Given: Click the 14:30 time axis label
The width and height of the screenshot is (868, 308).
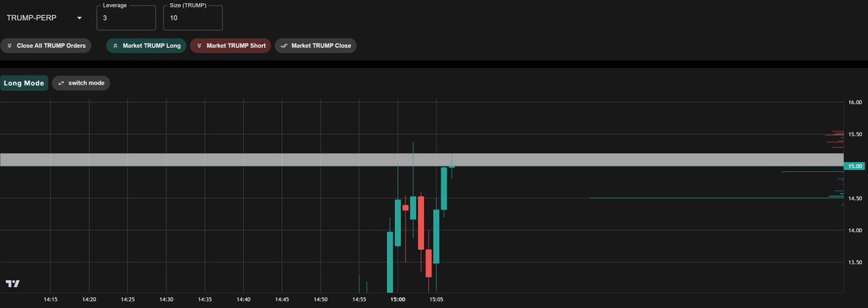Looking at the screenshot, I should click(166, 299).
